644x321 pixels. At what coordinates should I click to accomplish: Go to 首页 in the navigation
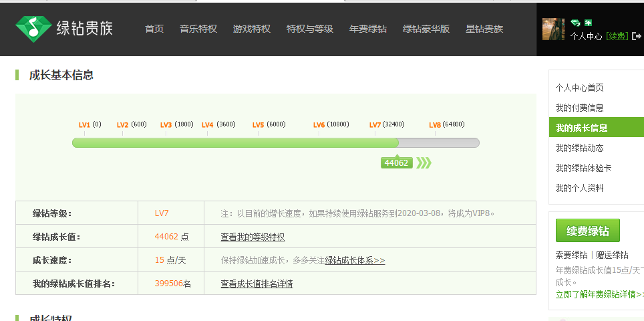point(154,29)
